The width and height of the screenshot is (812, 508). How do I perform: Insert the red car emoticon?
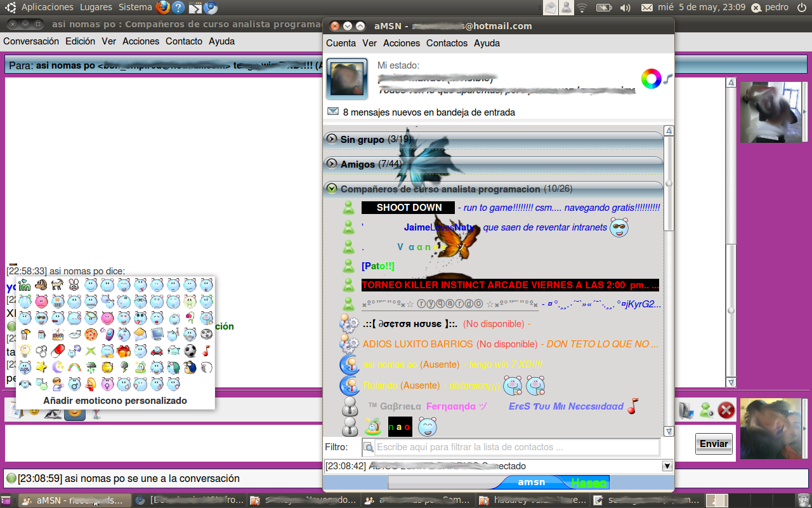[157, 351]
